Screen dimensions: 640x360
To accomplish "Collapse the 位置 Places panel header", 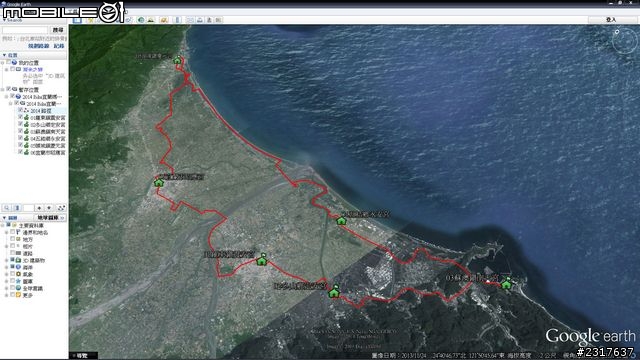I will 4,55.
